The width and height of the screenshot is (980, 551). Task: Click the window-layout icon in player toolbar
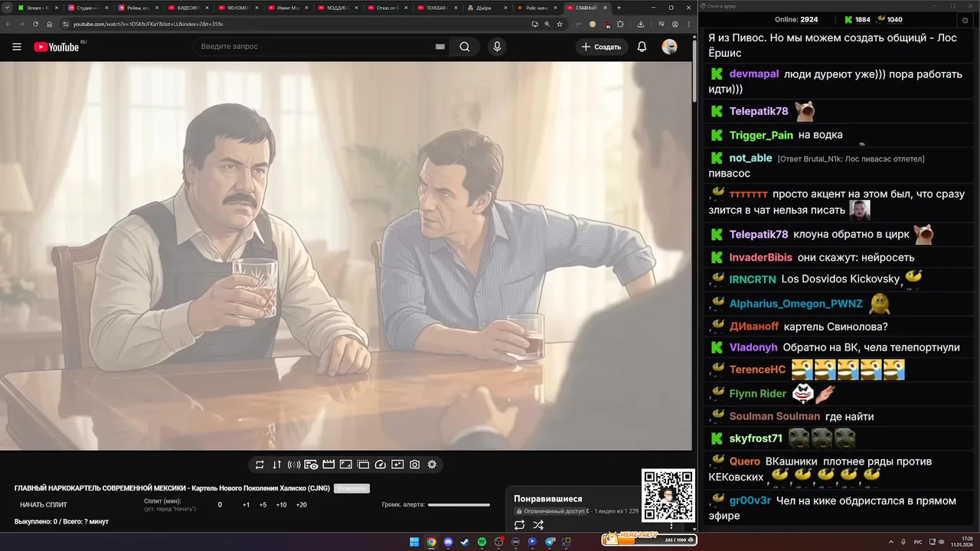tap(363, 465)
